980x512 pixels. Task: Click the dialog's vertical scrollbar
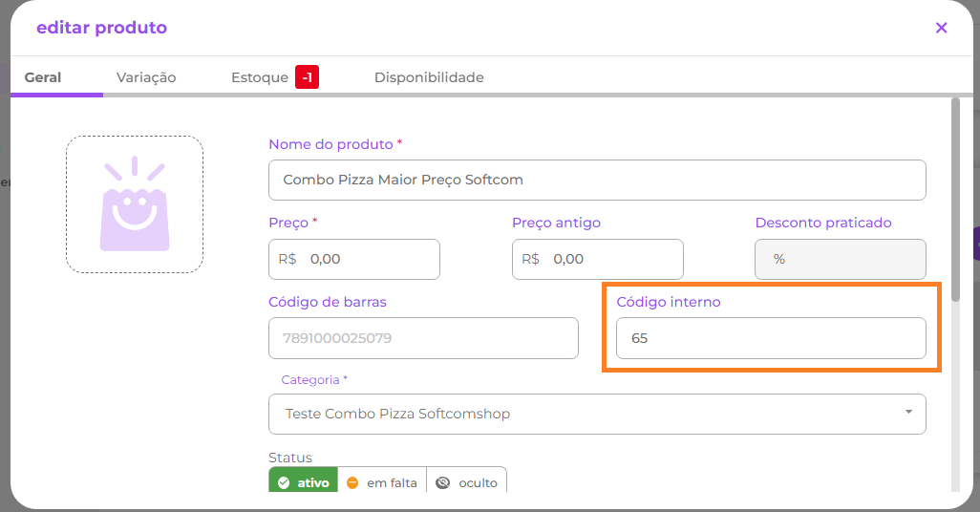[955, 210]
